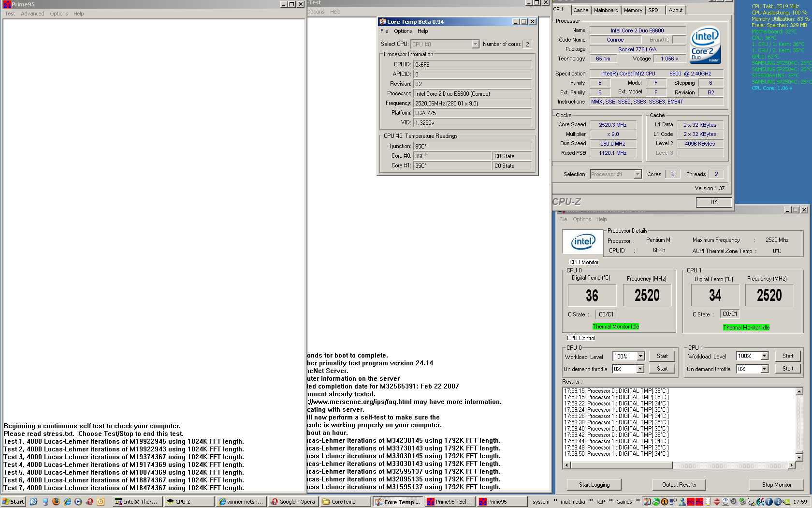Click the first system tray icon

tap(647, 502)
